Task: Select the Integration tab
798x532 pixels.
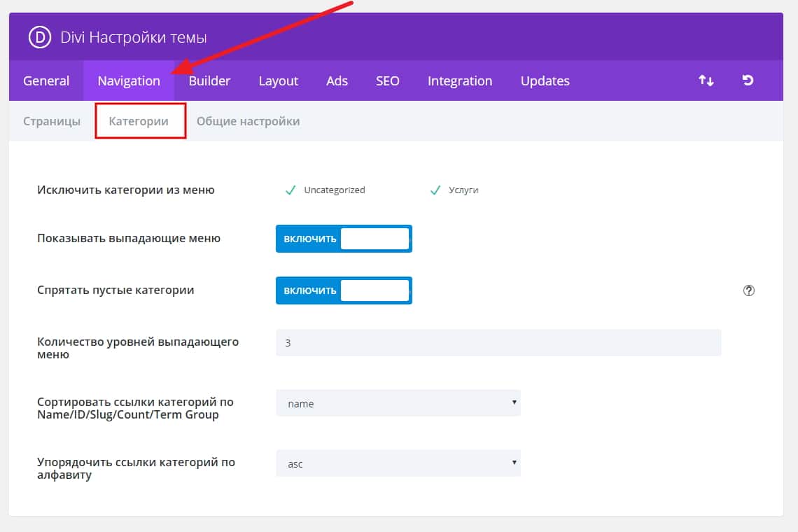Action: click(x=460, y=80)
